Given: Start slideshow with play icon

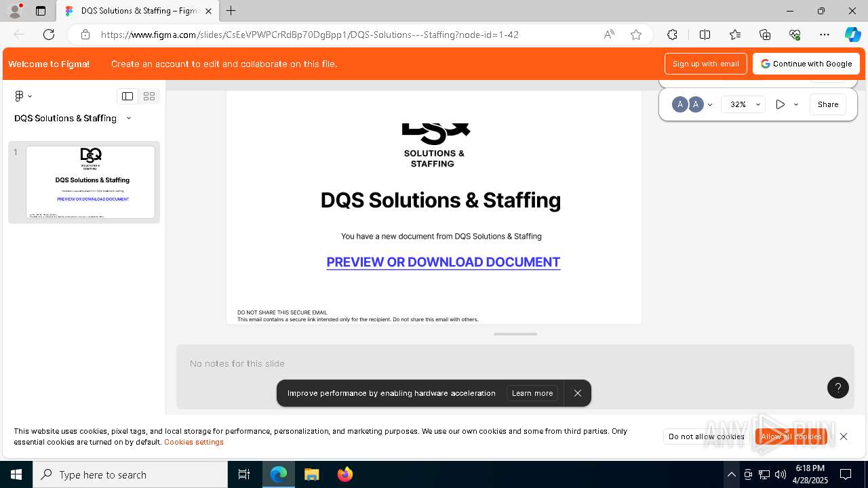Looking at the screenshot, I should click(781, 104).
